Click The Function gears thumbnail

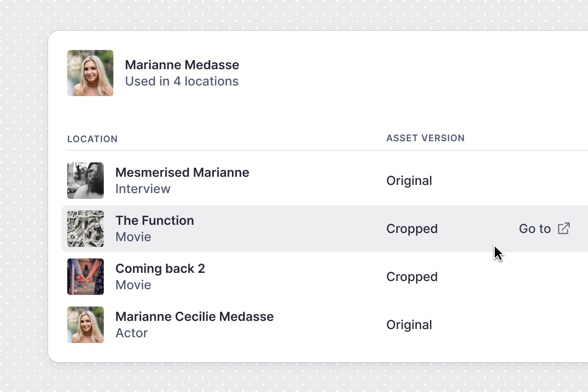click(x=86, y=229)
